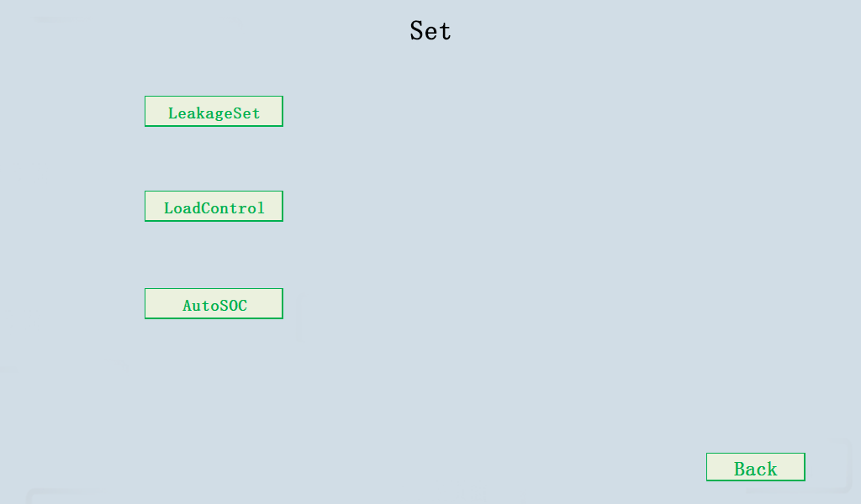Return to the previous screen via Back
This screenshot has width=861, height=504.
pyautogui.click(x=755, y=468)
